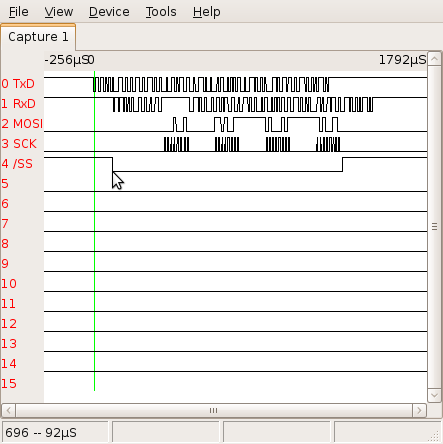Open the Device menu

[109, 12]
